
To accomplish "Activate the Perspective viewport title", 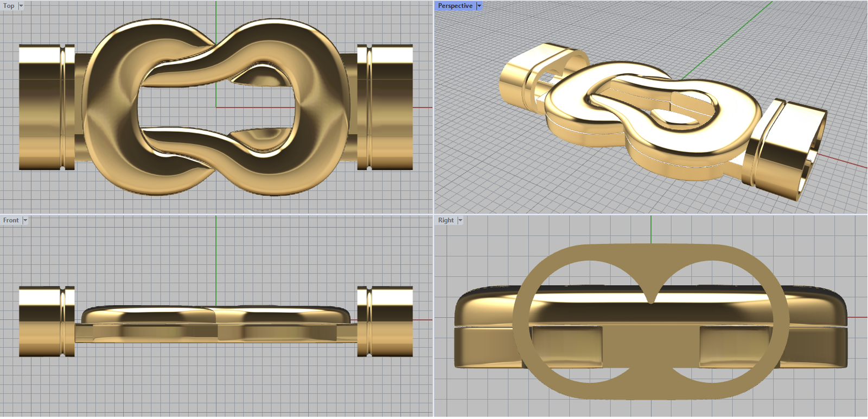I will click(x=455, y=6).
